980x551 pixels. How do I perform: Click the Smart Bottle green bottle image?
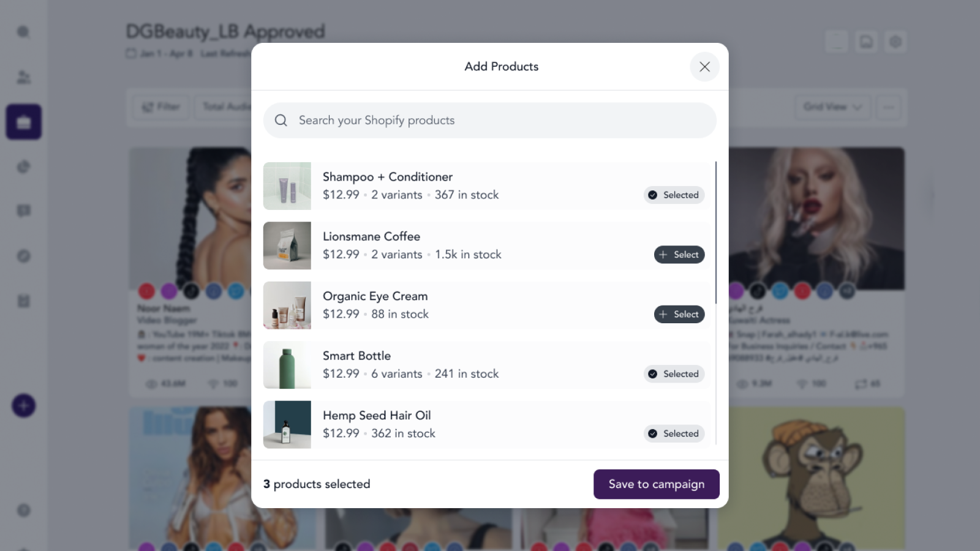[287, 365]
